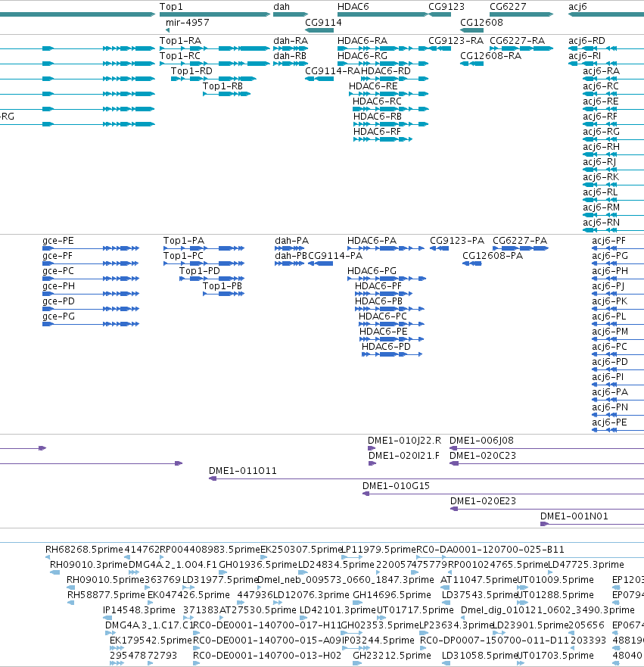Open the DME1-001N01 BAC label
The height and width of the screenshot is (667, 644).
(574, 516)
